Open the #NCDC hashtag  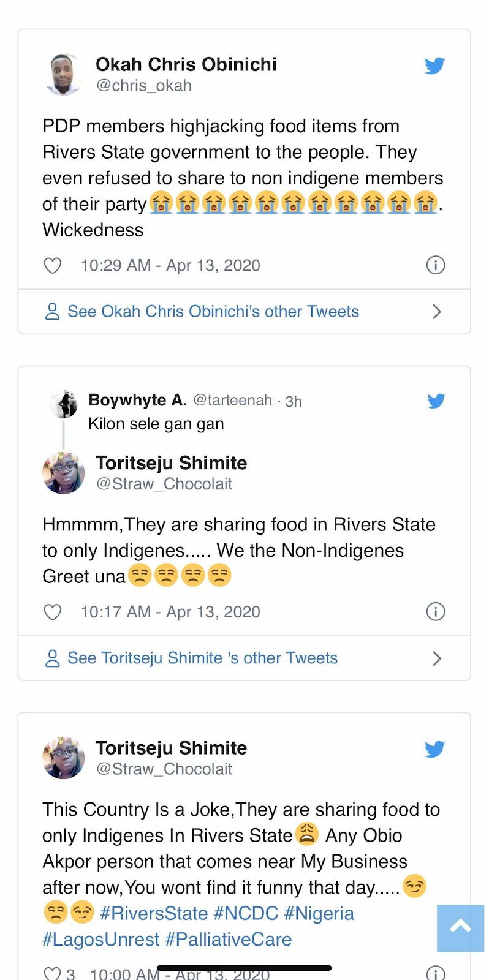pyautogui.click(x=246, y=914)
